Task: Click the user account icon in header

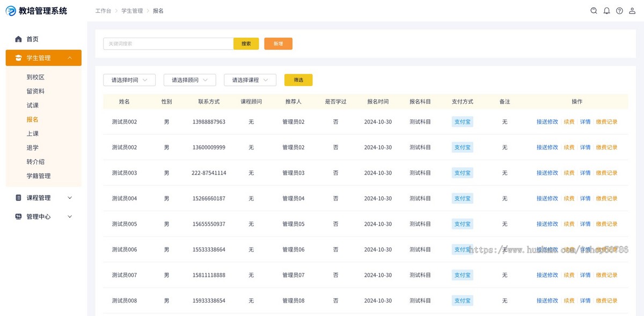Action: [632, 11]
